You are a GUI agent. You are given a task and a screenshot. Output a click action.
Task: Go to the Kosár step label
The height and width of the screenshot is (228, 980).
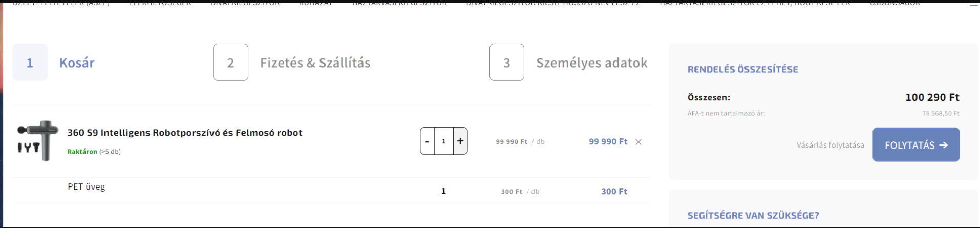click(x=77, y=63)
